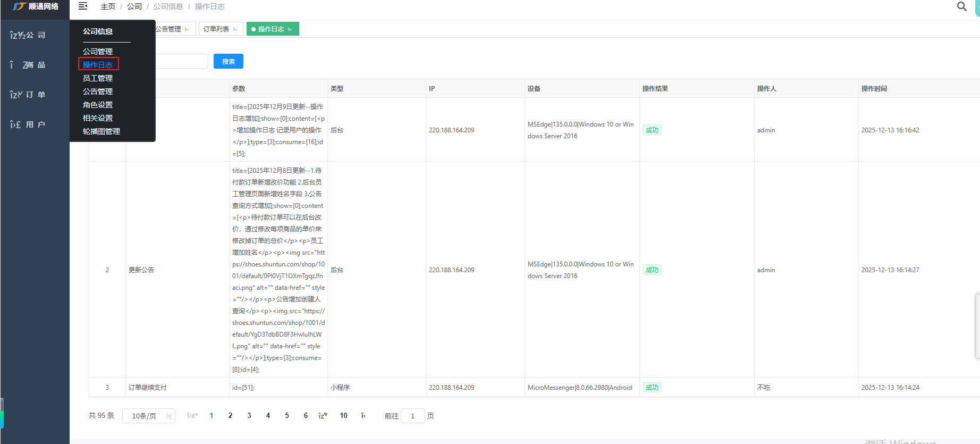980x444 pixels.
Task: Switch to the 订单列表 tab
Action: click(216, 29)
